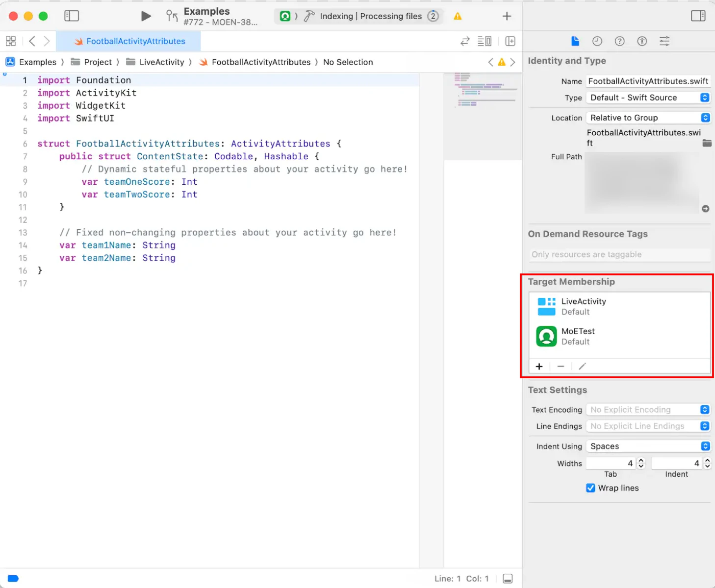Click LiveActivity in the breadcrumb path
The image size is (715, 588).
point(161,62)
